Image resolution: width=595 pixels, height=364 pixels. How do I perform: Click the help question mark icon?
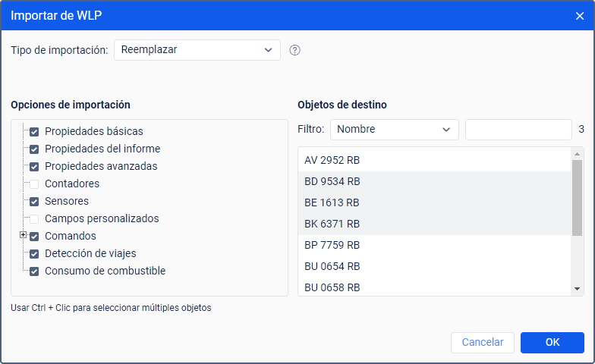295,50
